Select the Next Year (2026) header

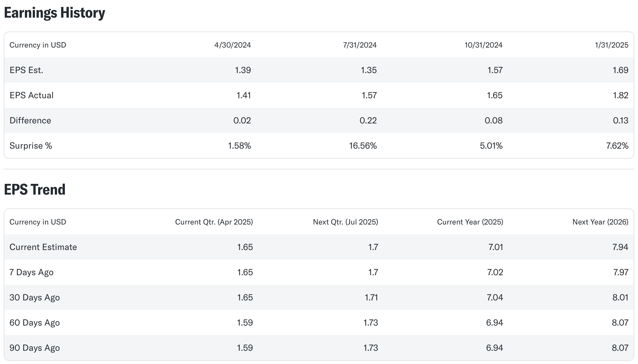(x=600, y=222)
